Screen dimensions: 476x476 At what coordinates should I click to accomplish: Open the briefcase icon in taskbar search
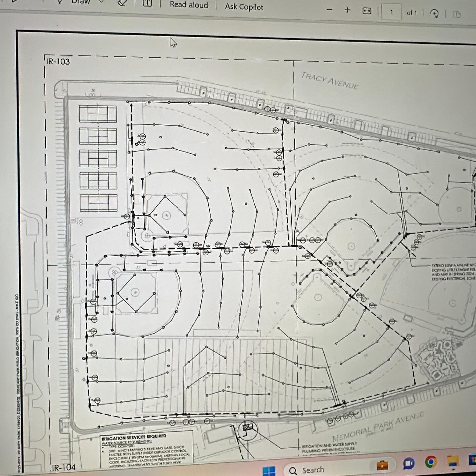pyautogui.click(x=382, y=465)
